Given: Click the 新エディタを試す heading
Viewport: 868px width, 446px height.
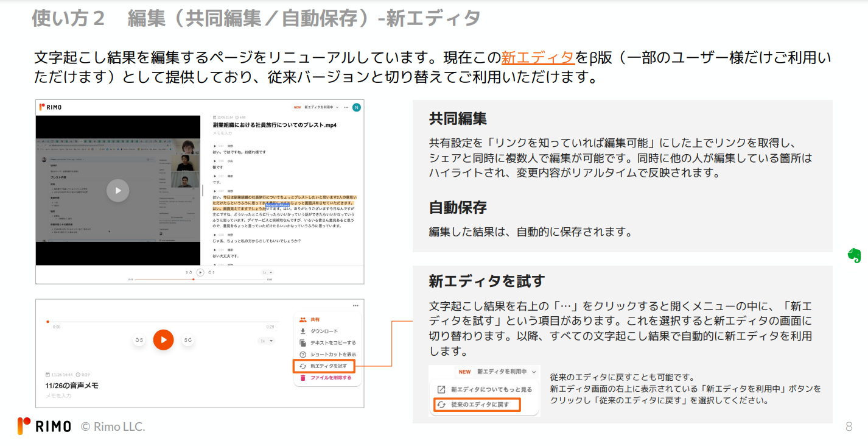Looking at the screenshot, I should [x=487, y=281].
